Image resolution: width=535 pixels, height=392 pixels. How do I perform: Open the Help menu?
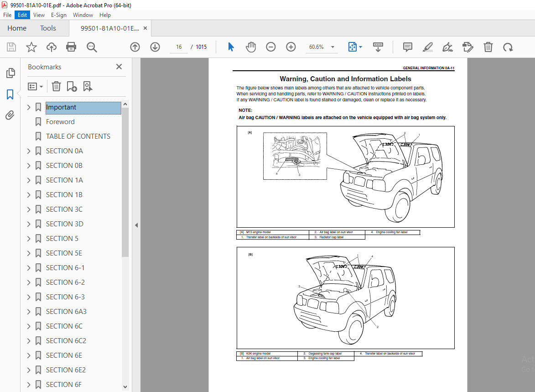[105, 15]
